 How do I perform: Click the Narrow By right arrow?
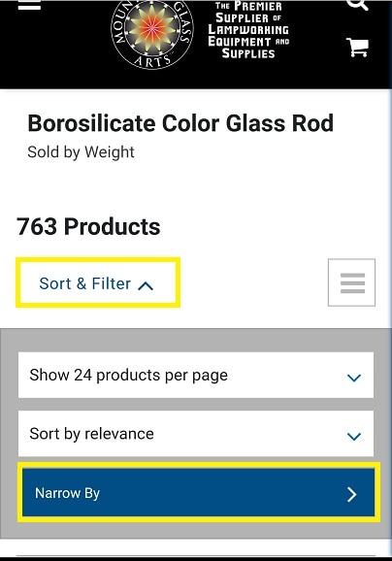[352, 494]
